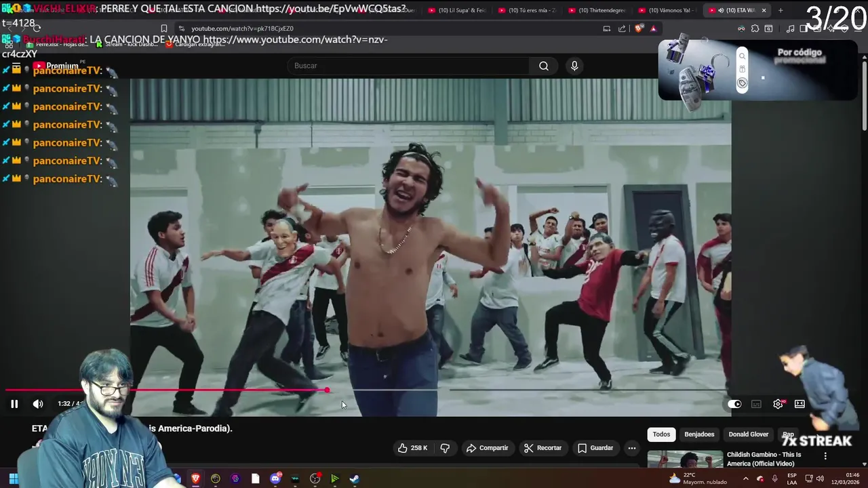Screen dimensions: 868x488
Task: Open the weather widget showing 22°C
Action: coord(698,479)
